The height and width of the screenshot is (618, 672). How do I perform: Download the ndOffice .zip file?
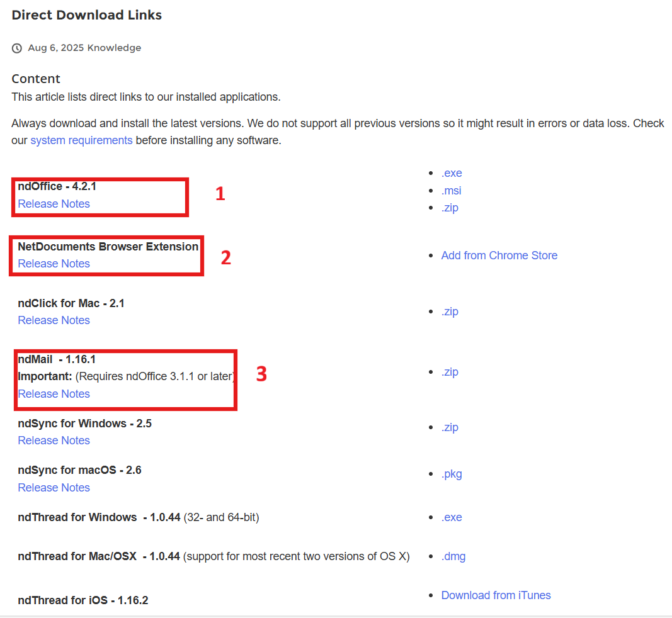pyautogui.click(x=450, y=208)
